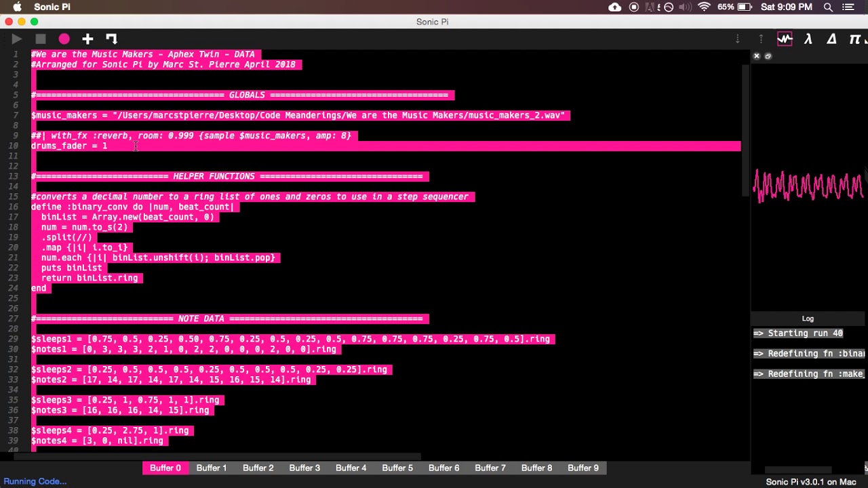
Task: Click the Save (plus) toolbar icon
Action: tap(87, 39)
